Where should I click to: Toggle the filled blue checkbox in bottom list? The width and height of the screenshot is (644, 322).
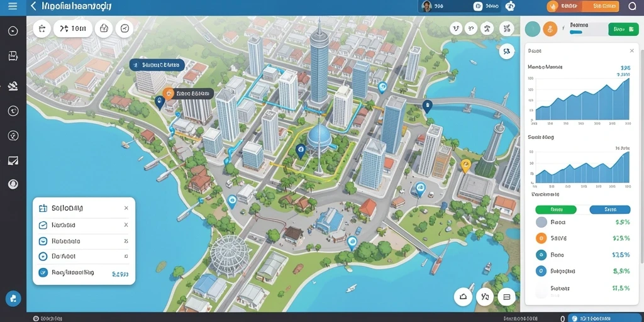(43, 272)
